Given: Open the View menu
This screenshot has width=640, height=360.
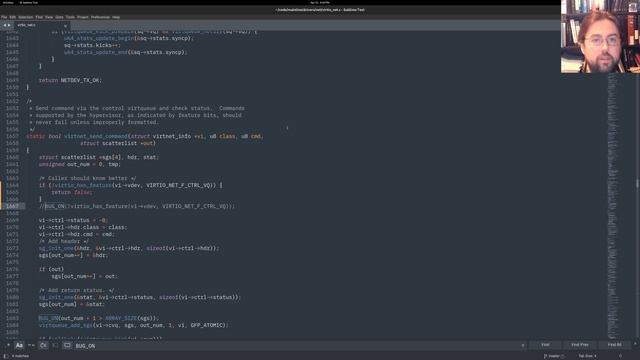Looking at the screenshot, I should coord(49,17).
